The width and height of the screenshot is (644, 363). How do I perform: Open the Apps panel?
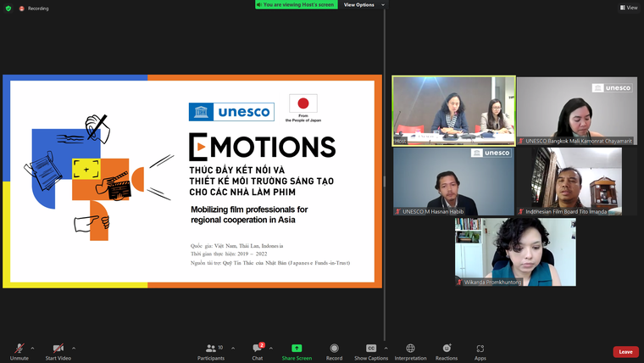pyautogui.click(x=480, y=350)
